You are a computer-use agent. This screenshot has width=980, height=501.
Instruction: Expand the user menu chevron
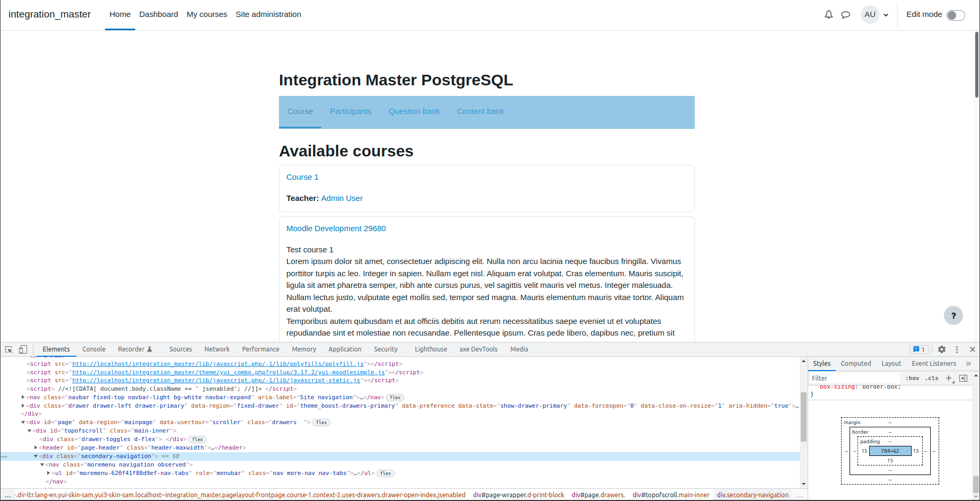pyautogui.click(x=886, y=15)
